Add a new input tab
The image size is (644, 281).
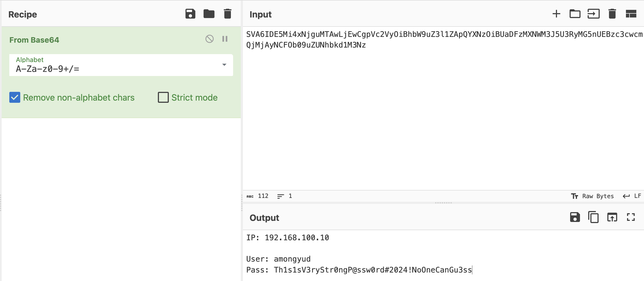point(556,14)
